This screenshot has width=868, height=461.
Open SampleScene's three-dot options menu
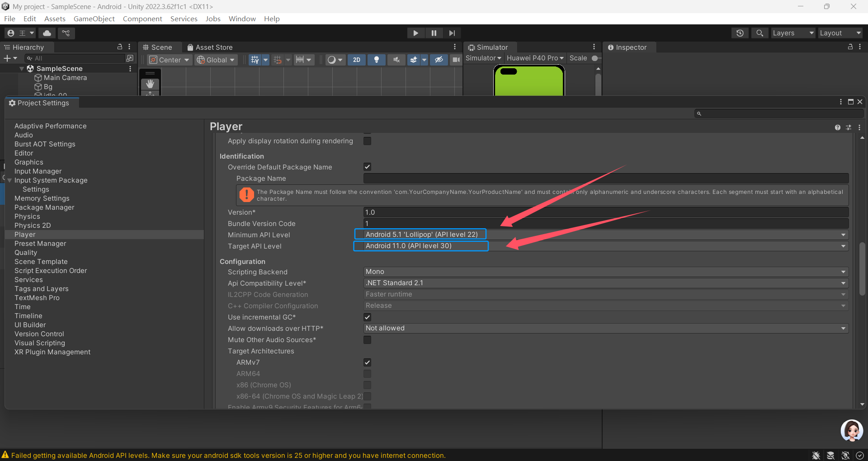pyautogui.click(x=130, y=69)
